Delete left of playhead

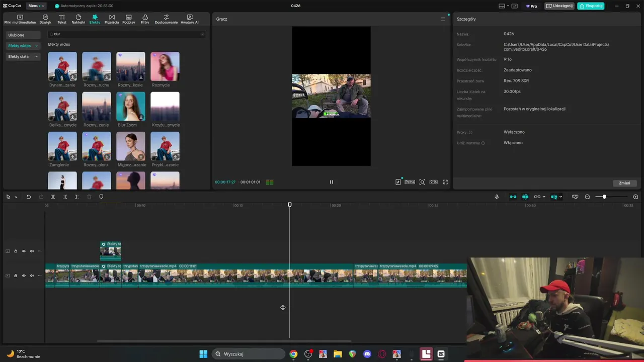(x=65, y=197)
